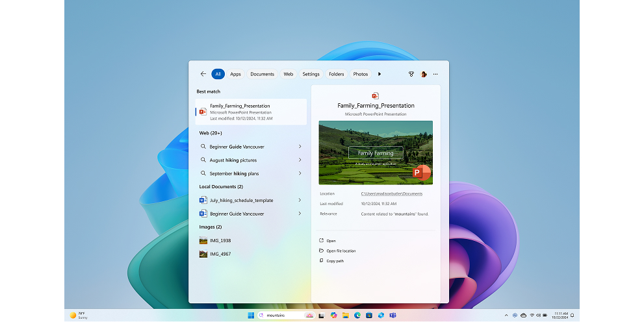Click Copy path action

[x=331, y=261]
